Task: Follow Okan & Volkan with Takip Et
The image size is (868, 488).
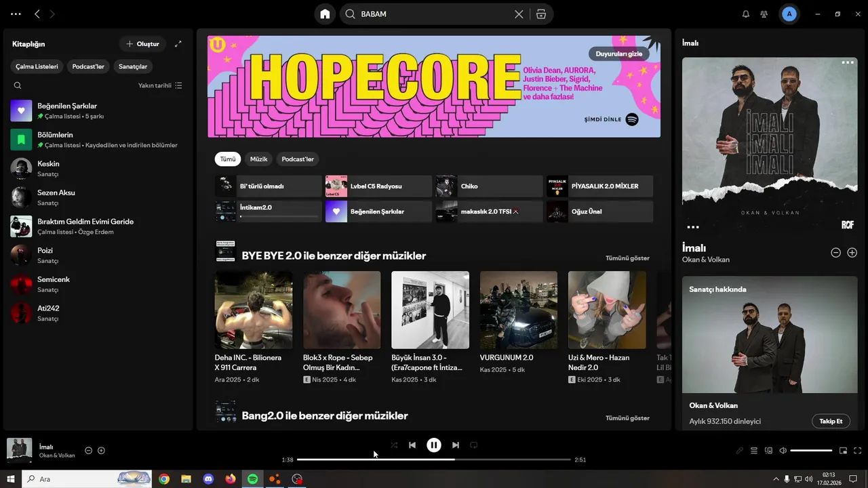Action: [831, 421]
